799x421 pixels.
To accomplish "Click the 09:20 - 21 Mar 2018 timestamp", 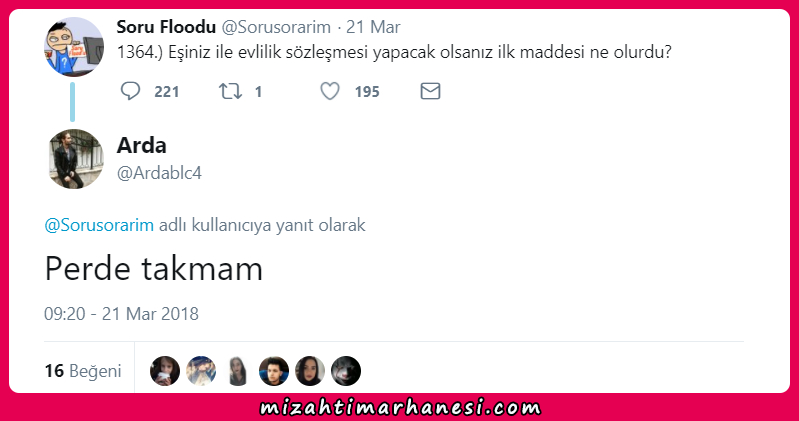I will tap(121, 313).
